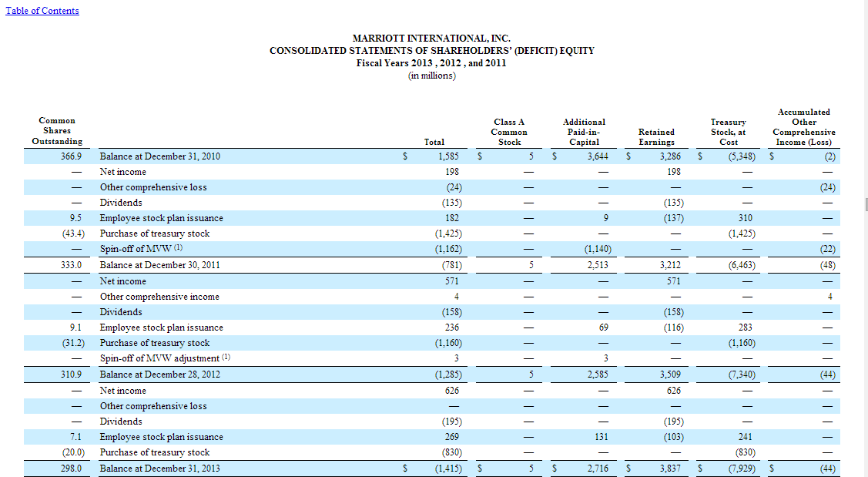Image resolution: width=868 pixels, height=477 pixels.
Task: Click 'Balance at December 30, 2011' row label
Action: point(160,265)
